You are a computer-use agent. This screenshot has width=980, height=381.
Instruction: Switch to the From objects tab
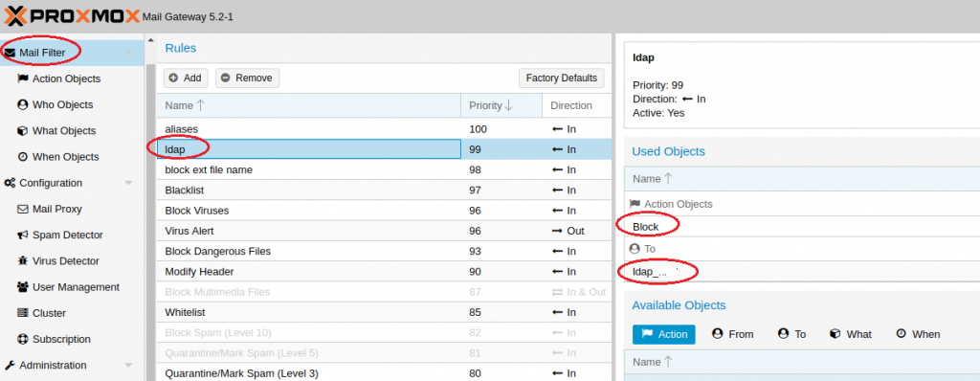732,334
